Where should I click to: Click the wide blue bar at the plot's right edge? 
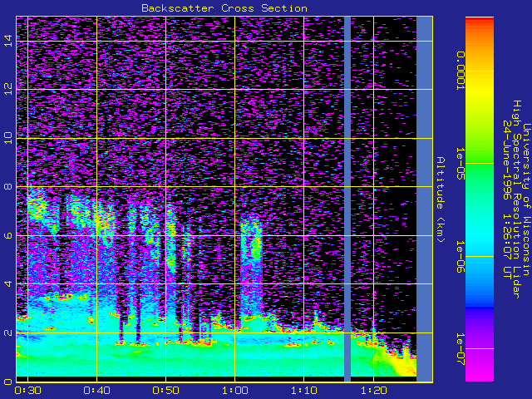[425, 199]
